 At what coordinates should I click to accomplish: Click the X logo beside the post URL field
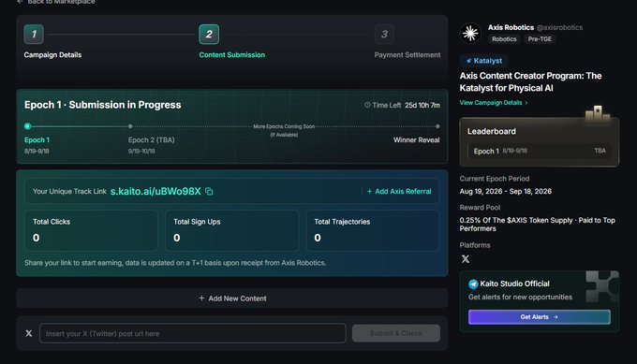point(29,333)
